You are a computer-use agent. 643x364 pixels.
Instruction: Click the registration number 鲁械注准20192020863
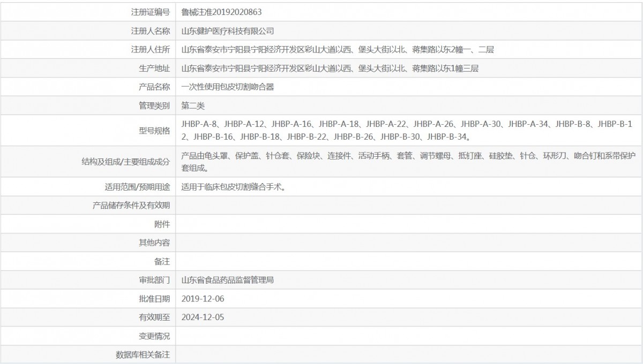pyautogui.click(x=222, y=12)
